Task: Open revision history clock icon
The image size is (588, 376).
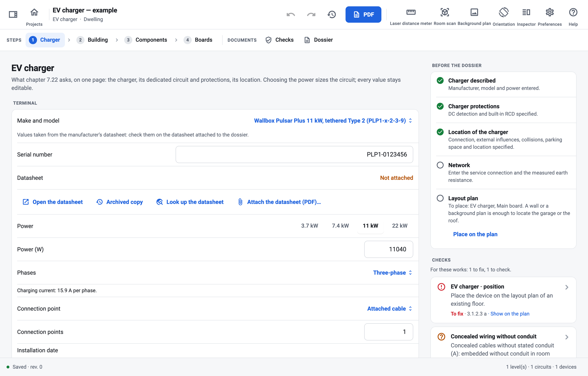Action: [x=332, y=15]
